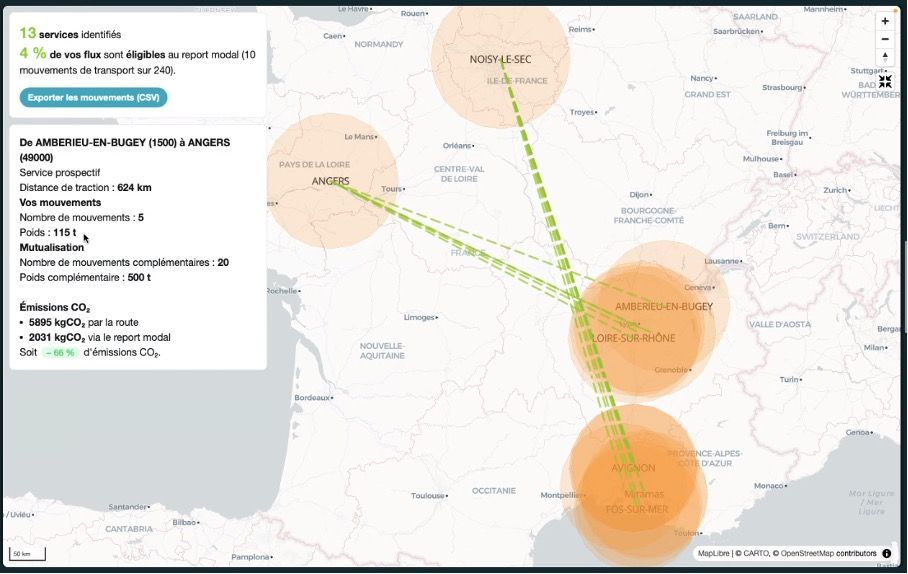Click the Miramas label on the map
This screenshot has height=574, width=908.
coord(644,494)
